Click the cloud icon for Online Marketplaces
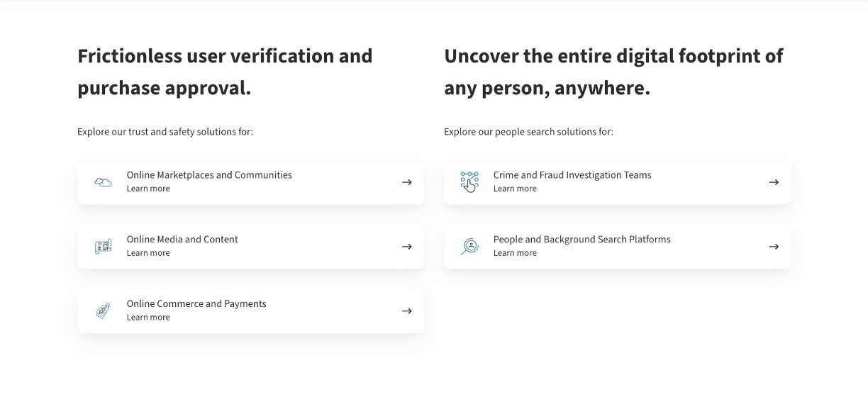This screenshot has height=397, width=868. (x=104, y=182)
